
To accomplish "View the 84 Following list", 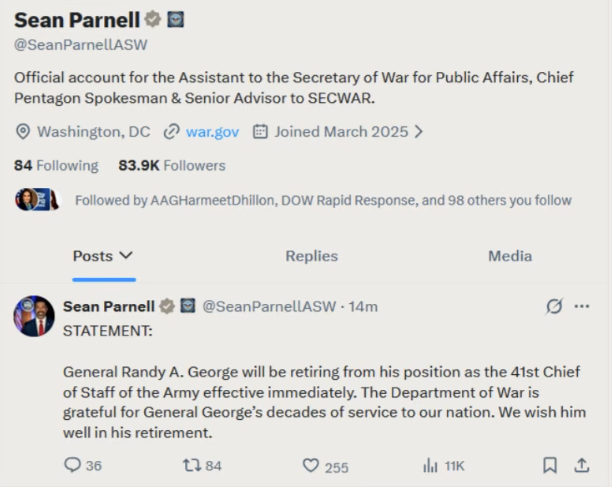I will [x=56, y=165].
